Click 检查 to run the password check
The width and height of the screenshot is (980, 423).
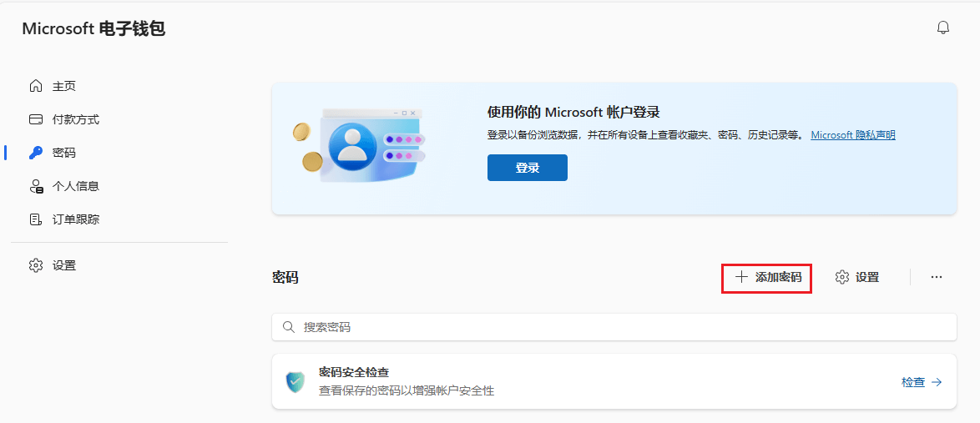pos(922,382)
